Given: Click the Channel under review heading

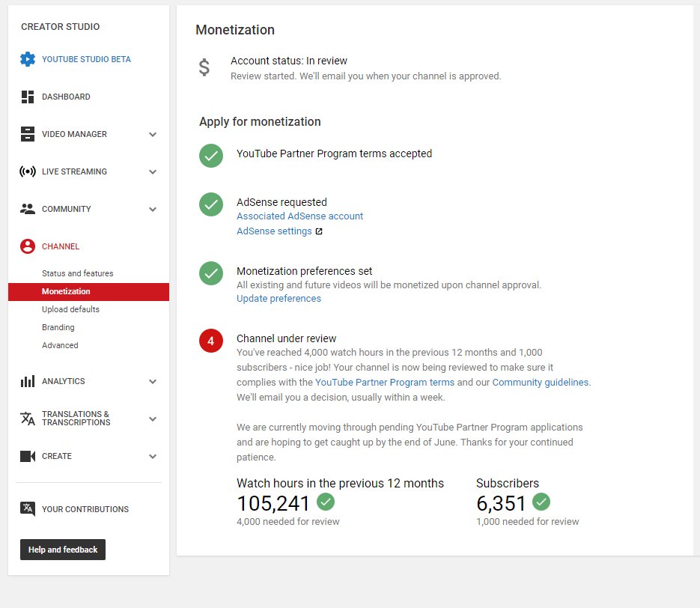Looking at the screenshot, I should pyautogui.click(x=286, y=338).
